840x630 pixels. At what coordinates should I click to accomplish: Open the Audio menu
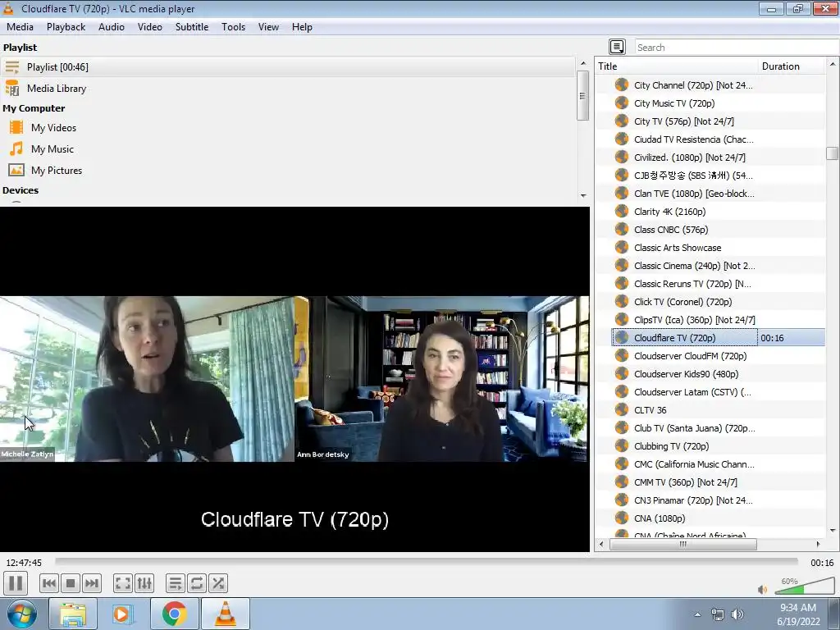click(x=112, y=27)
